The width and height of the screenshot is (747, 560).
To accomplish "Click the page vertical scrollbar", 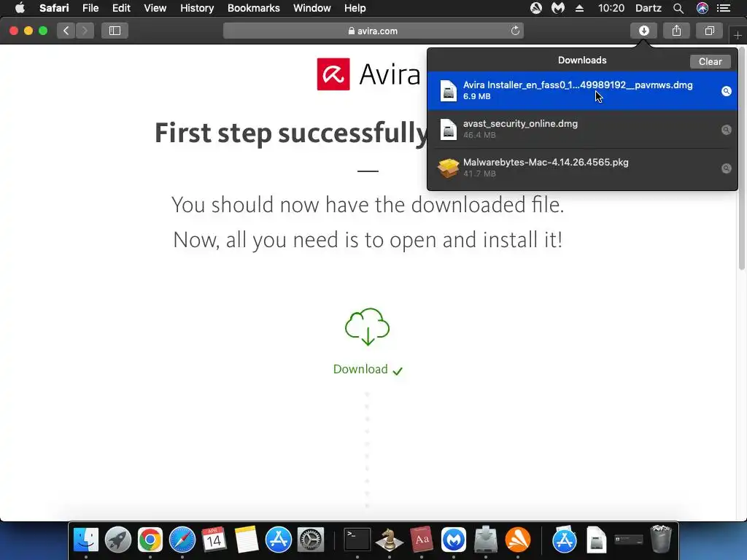I will (742, 157).
